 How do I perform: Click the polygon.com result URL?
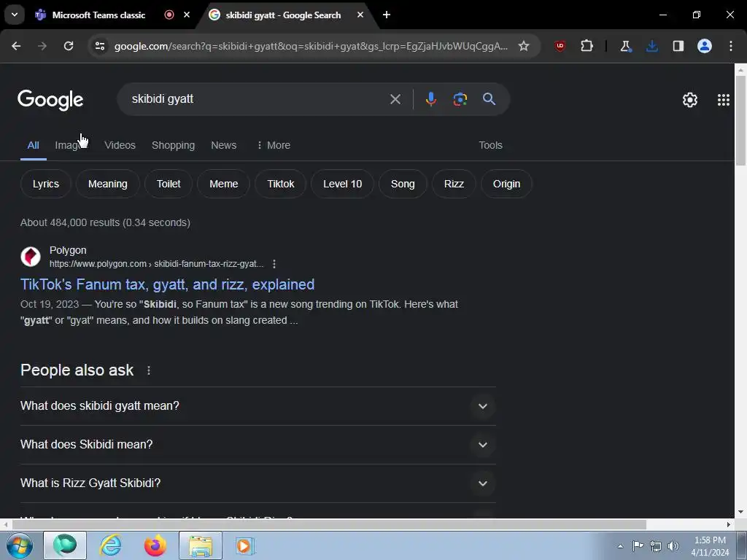156,264
